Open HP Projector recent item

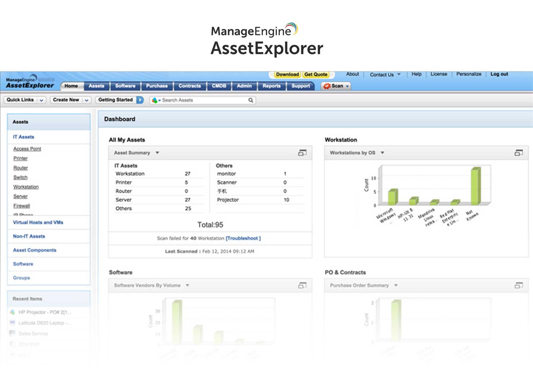pos(45,312)
